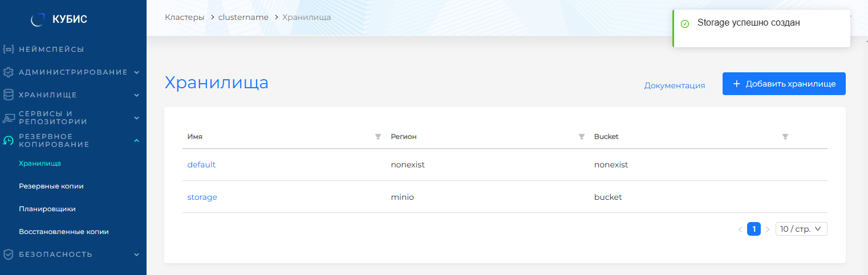Open the default storage link

click(201, 165)
